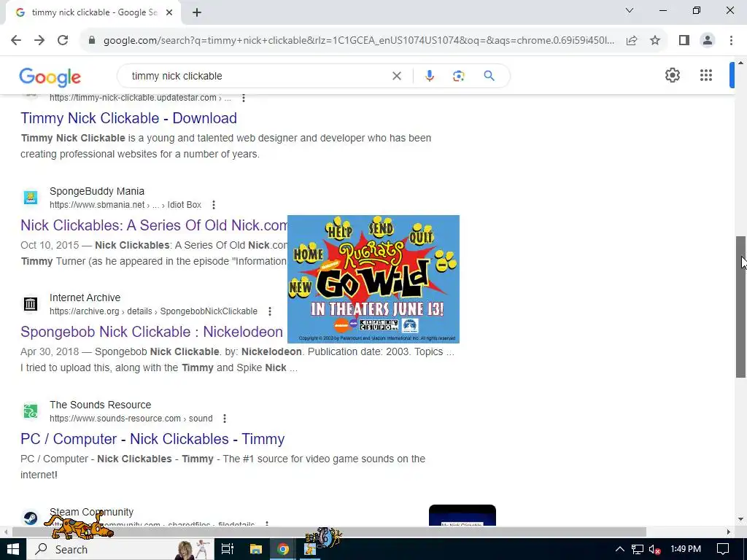This screenshot has height=560, width=747.
Task: Click into the Google search field
Action: (x=258, y=76)
